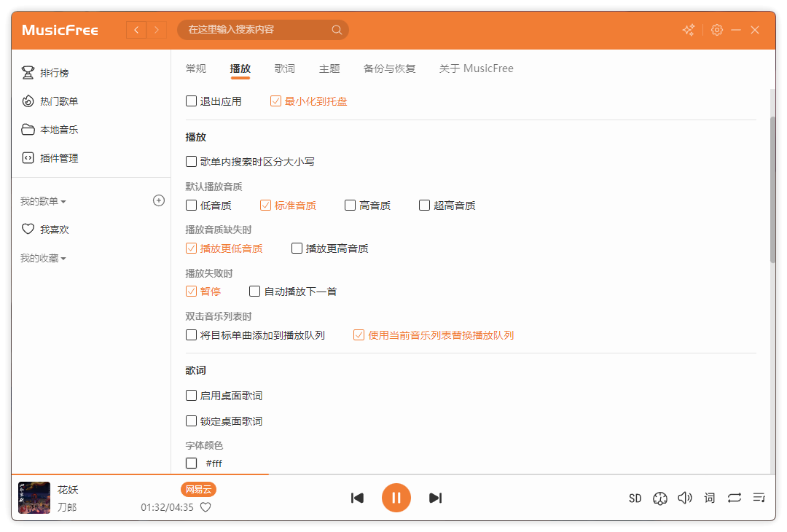787x532 pixels.
Task: Switch to 常规 tab
Action: 196,69
